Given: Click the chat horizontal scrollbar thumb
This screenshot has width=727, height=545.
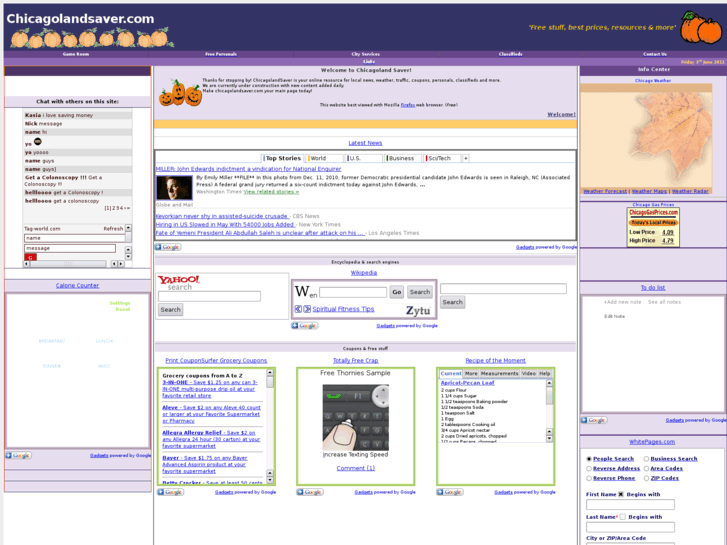Looking at the screenshot, I should point(68,263).
